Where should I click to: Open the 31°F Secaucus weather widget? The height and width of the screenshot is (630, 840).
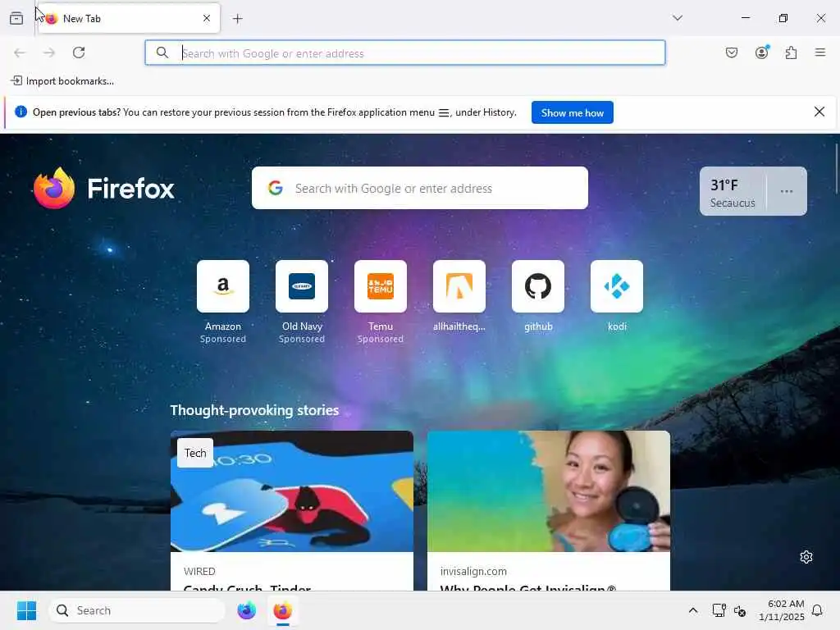coord(733,192)
